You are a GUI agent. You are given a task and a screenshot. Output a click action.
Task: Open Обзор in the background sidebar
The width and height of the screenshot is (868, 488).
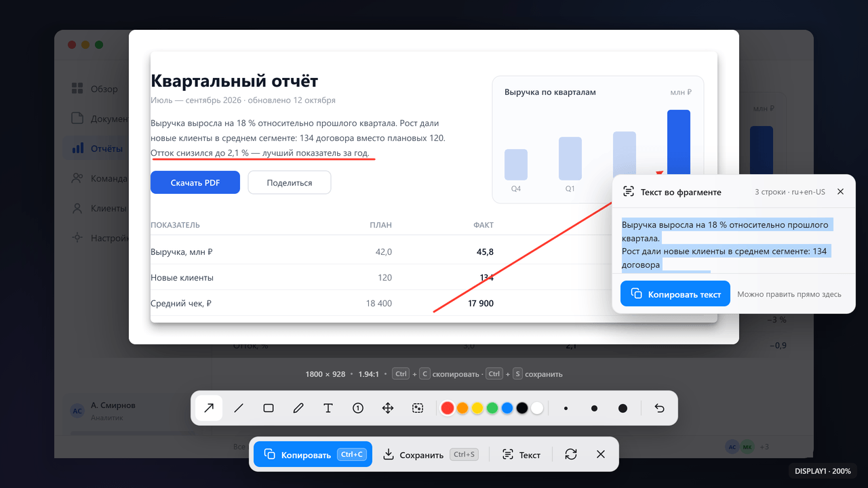click(x=95, y=89)
